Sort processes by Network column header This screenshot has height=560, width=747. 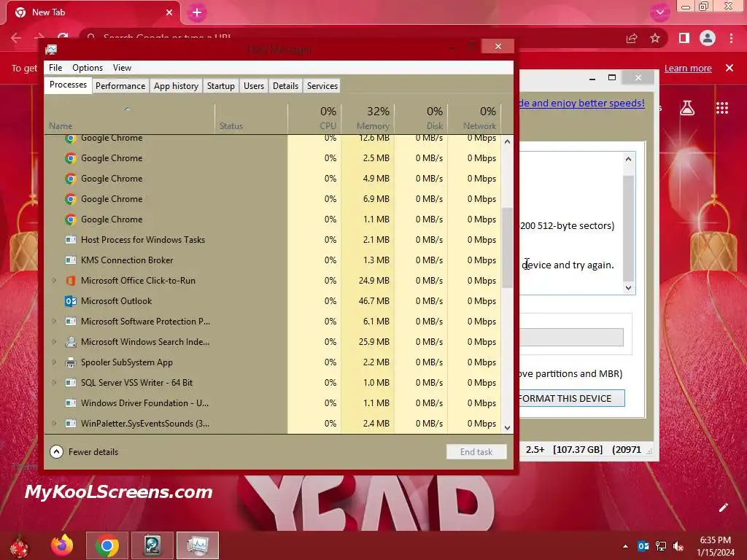[x=474, y=118]
